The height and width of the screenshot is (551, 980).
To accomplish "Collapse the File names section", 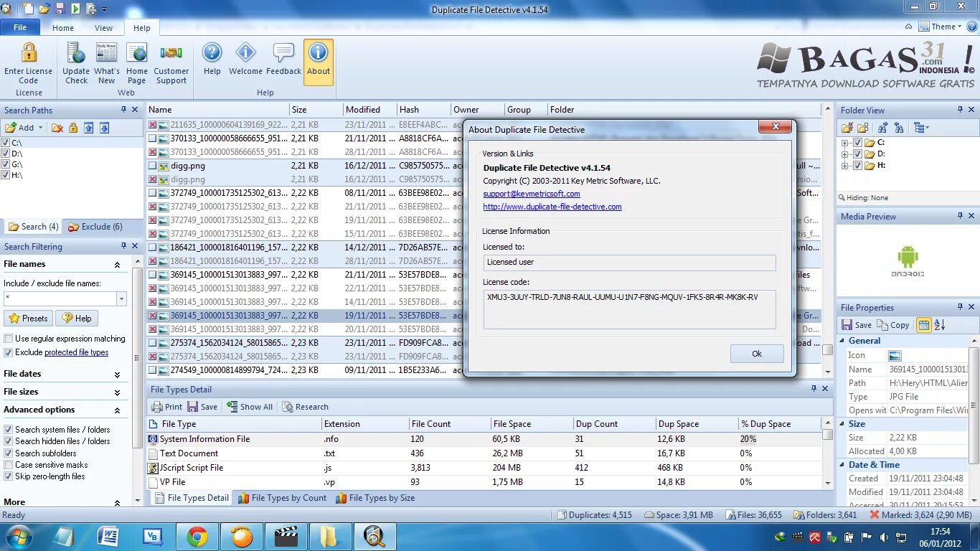I will click(x=117, y=265).
